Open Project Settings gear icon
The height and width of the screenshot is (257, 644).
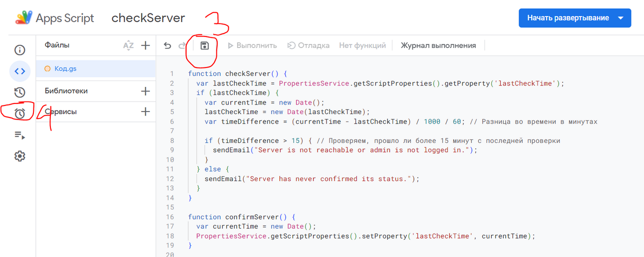click(19, 156)
